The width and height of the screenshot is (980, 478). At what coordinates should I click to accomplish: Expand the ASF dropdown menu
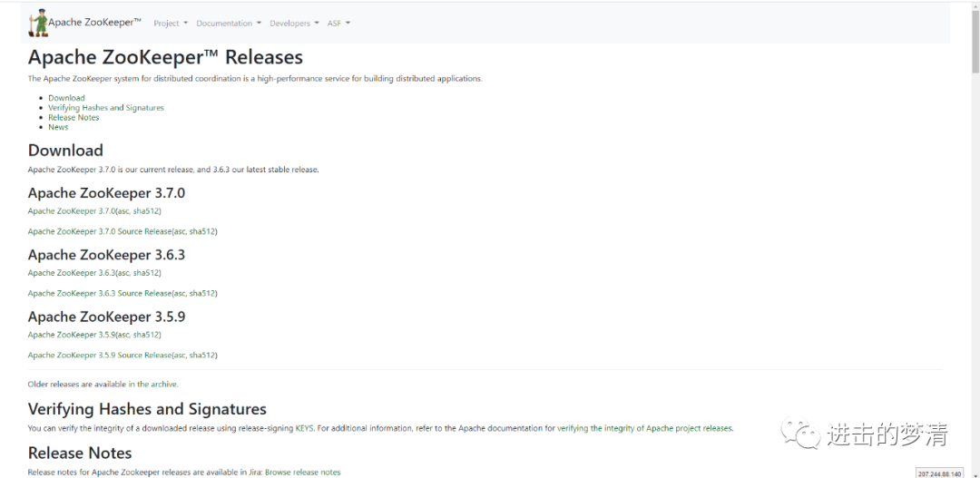pyautogui.click(x=338, y=23)
